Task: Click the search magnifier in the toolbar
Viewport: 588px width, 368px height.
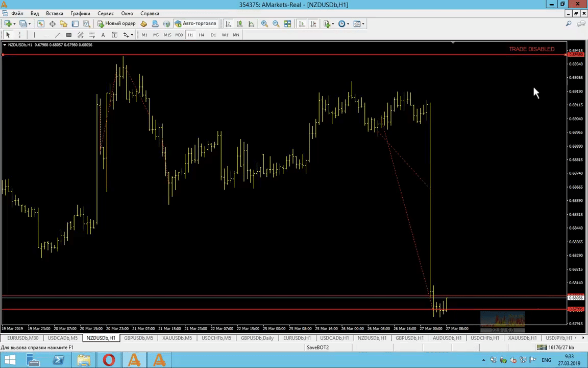Action: tap(569, 24)
